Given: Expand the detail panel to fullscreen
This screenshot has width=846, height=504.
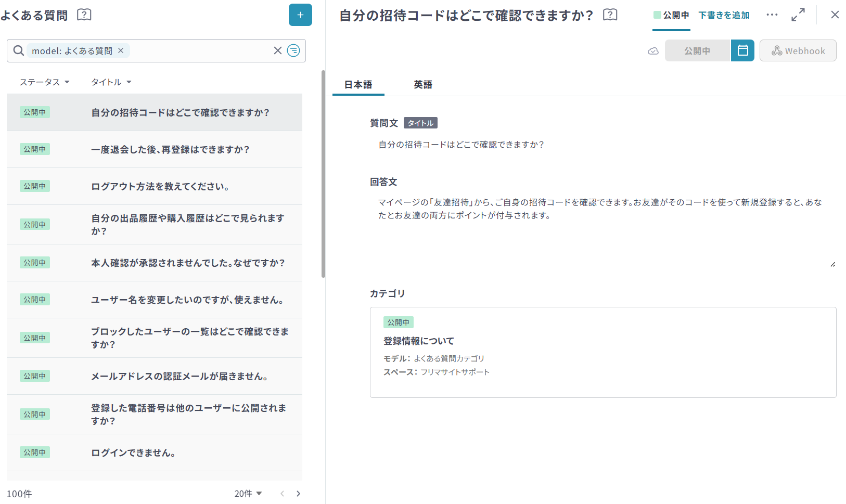Looking at the screenshot, I should (x=798, y=15).
